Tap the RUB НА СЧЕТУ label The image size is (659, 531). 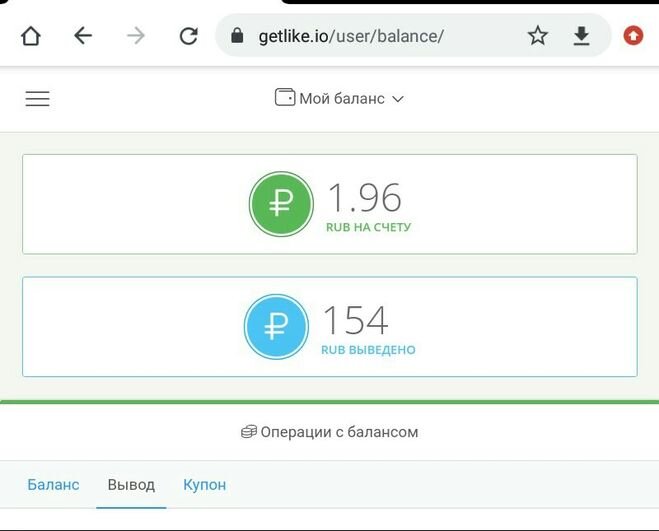(369, 227)
